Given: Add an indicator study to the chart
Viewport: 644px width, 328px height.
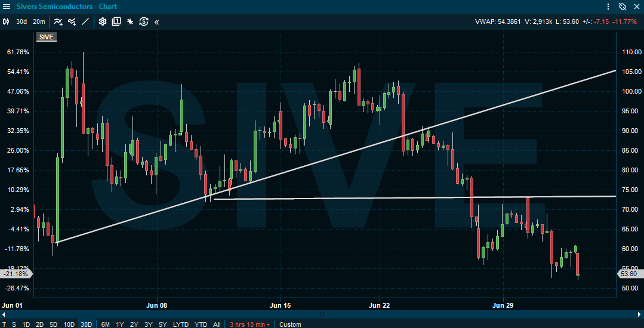Looking at the screenshot, I should pos(58,21).
